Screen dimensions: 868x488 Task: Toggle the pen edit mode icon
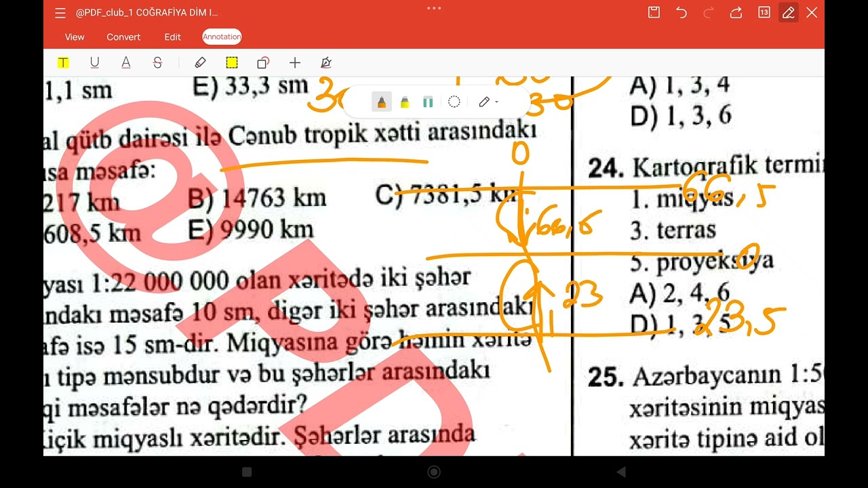(x=788, y=12)
